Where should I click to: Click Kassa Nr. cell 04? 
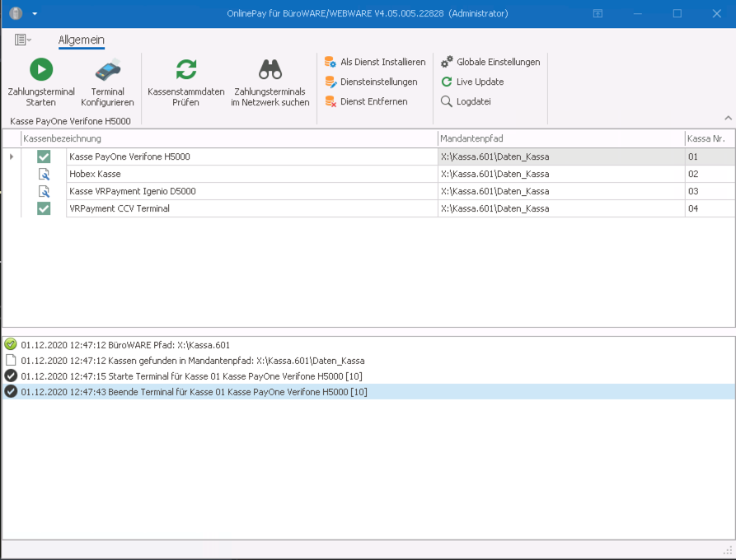(x=710, y=208)
